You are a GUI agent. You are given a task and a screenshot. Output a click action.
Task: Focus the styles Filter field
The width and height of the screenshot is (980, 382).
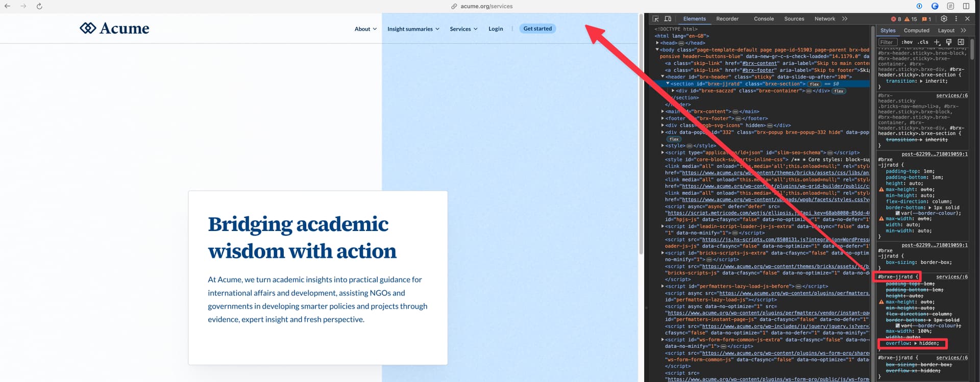888,42
